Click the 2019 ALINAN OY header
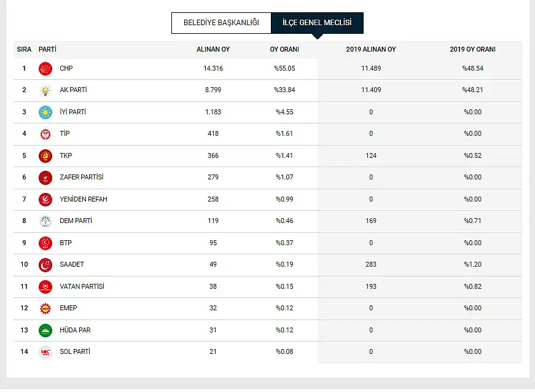This screenshot has width=535, height=392. [x=371, y=49]
